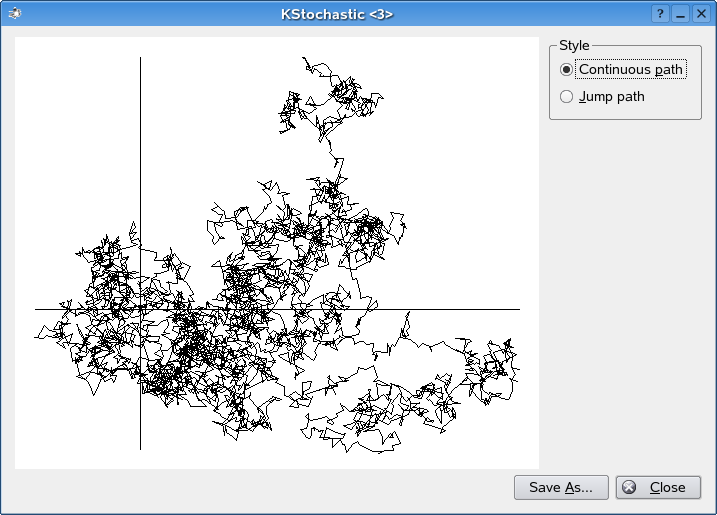This screenshot has width=717, height=515.
Task: Click the bottom end of the vertical axis
Action: (140, 447)
